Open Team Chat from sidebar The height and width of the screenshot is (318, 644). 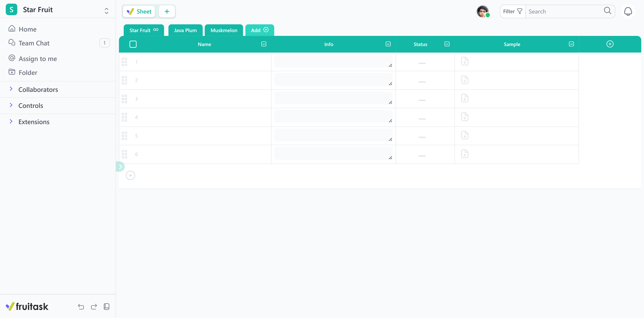[34, 43]
